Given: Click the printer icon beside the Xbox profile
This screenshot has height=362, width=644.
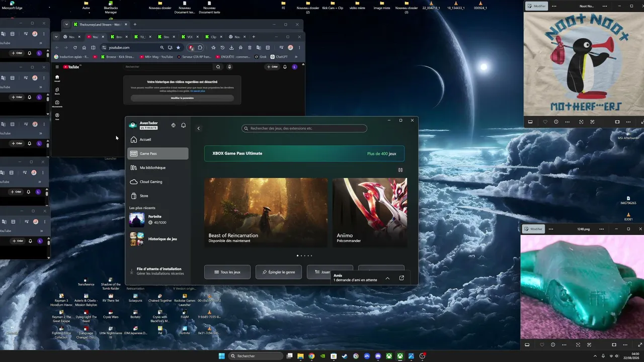Looking at the screenshot, I should (x=173, y=125).
